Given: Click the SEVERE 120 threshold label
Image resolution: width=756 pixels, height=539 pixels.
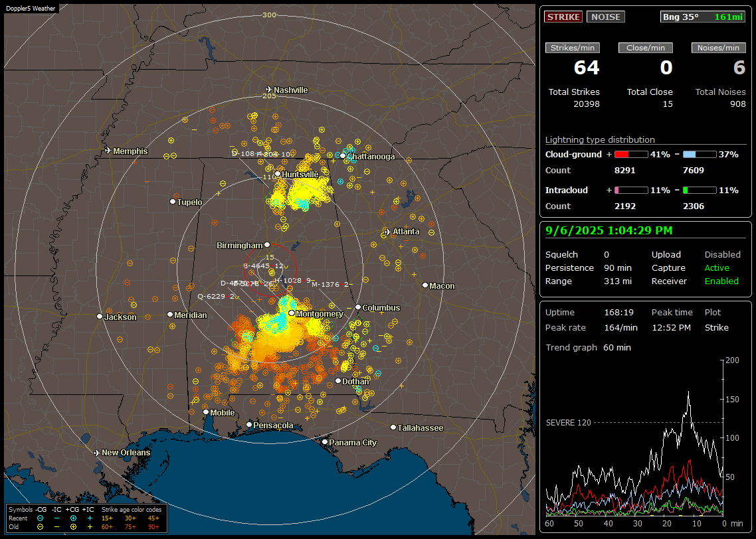Looking at the screenshot, I should pyautogui.click(x=568, y=422).
